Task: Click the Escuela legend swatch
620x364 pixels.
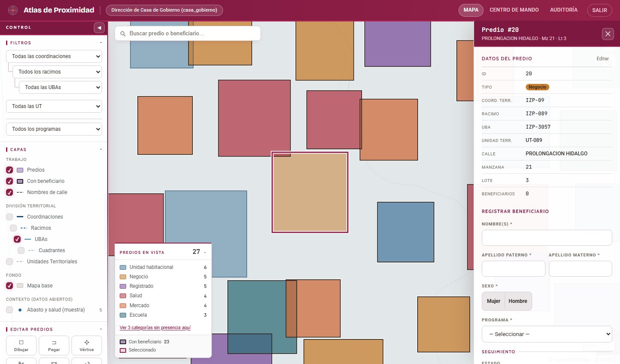Action: 123,315
